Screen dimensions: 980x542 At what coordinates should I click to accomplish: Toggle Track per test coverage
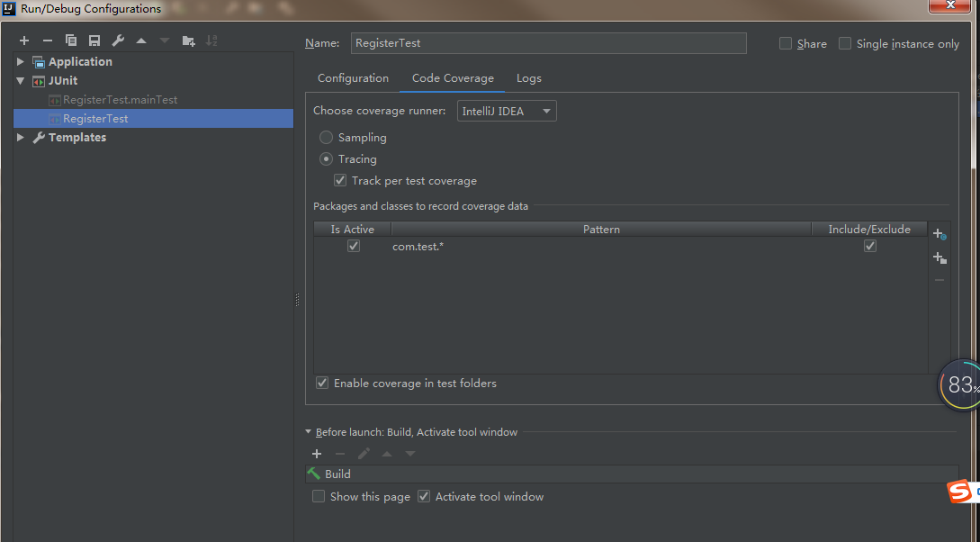tap(340, 181)
